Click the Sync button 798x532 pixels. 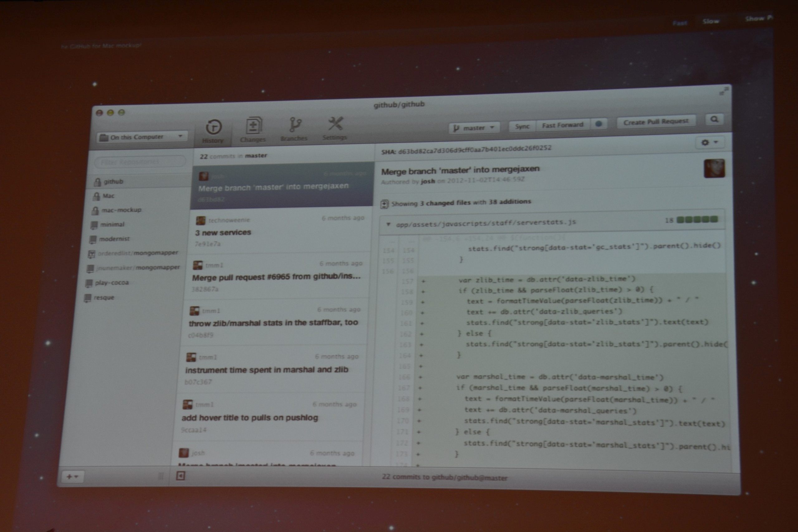click(x=522, y=126)
